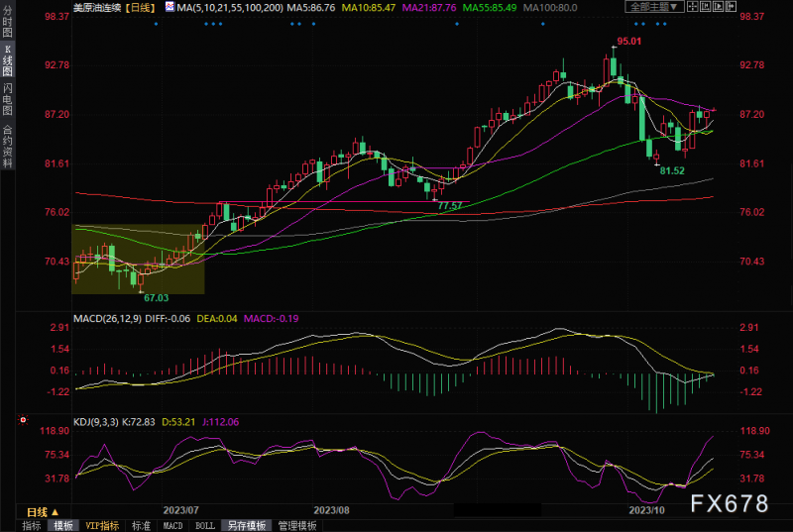Apply the MACD indicator template
The height and width of the screenshot is (532, 793).
tap(172, 525)
